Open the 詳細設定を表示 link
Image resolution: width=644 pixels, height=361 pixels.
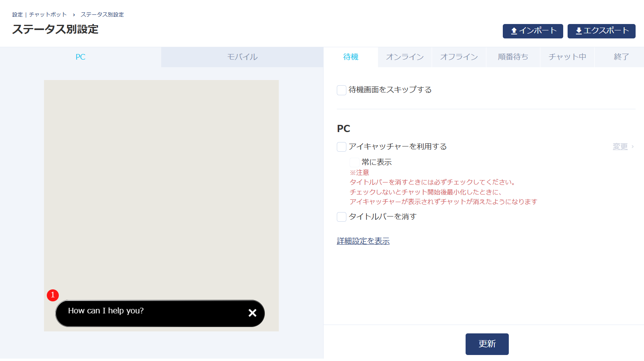[363, 241]
